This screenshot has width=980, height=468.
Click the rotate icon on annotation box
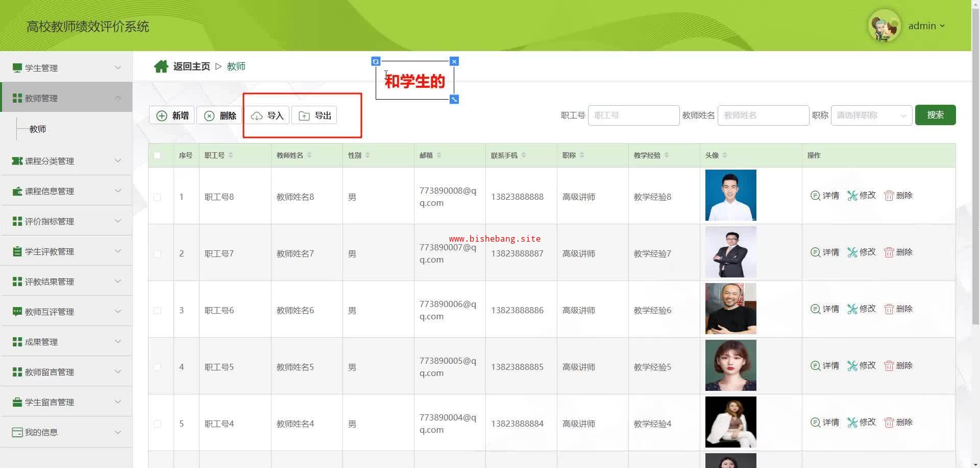(x=376, y=61)
